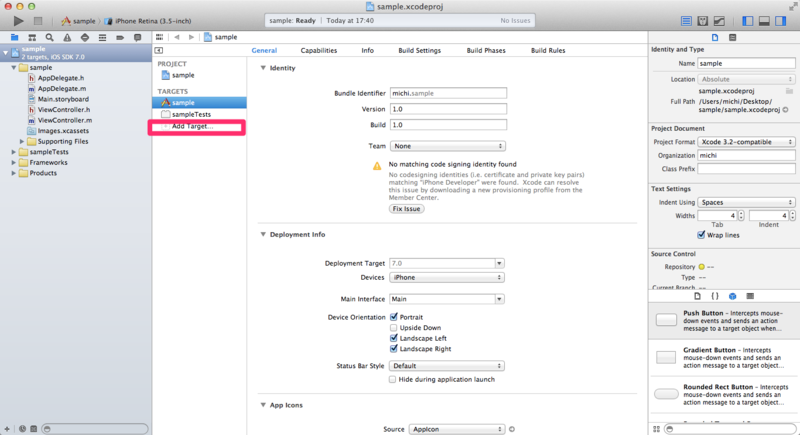Click the Class Prefix field

pyautogui.click(x=746, y=169)
